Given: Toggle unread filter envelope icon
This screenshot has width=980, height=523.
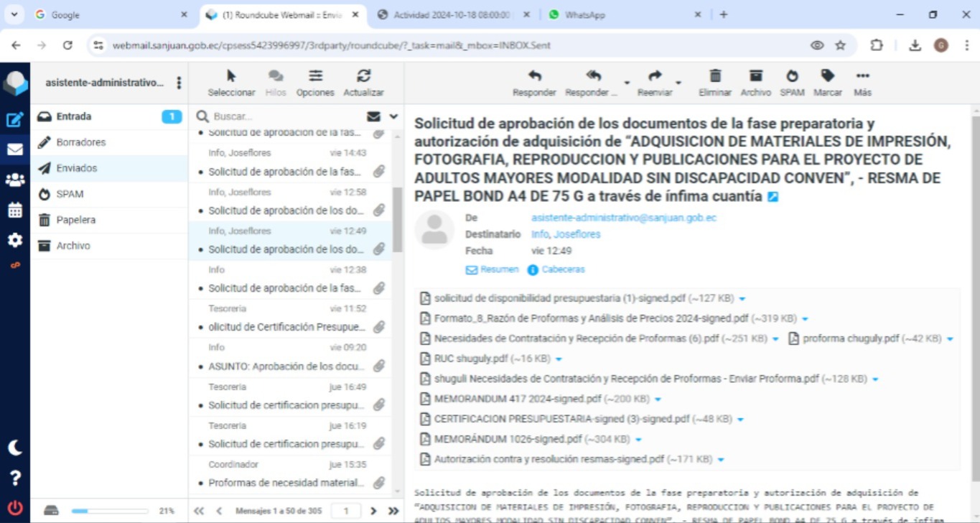Looking at the screenshot, I should 373,116.
